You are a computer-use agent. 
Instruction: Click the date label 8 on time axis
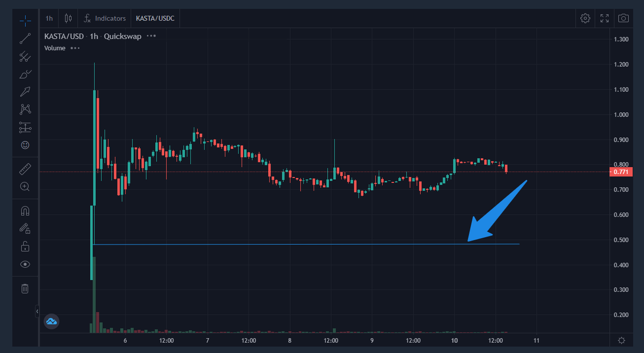(x=289, y=341)
